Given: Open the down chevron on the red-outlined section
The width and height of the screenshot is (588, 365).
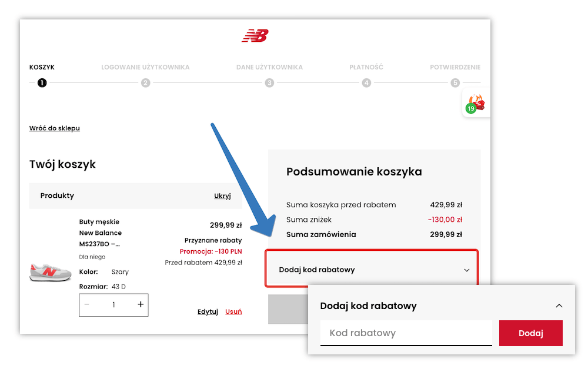Looking at the screenshot, I should (x=466, y=270).
